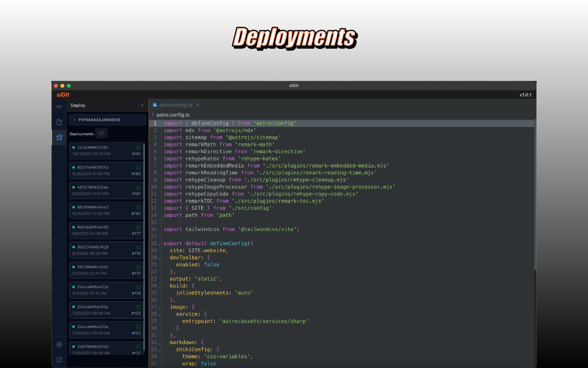Open deployment #180 from 9/25/2025 12:58 PM
The height and width of the screenshot is (368, 588).
point(107,211)
